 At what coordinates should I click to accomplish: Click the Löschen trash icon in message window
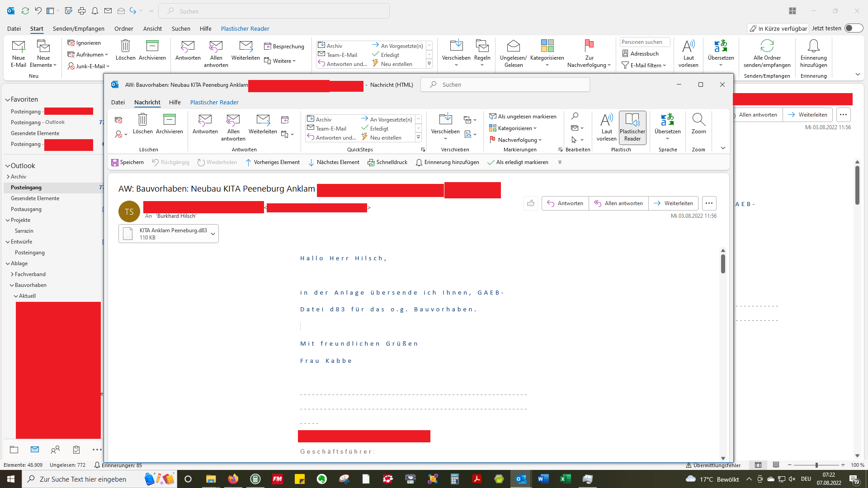[142, 120]
